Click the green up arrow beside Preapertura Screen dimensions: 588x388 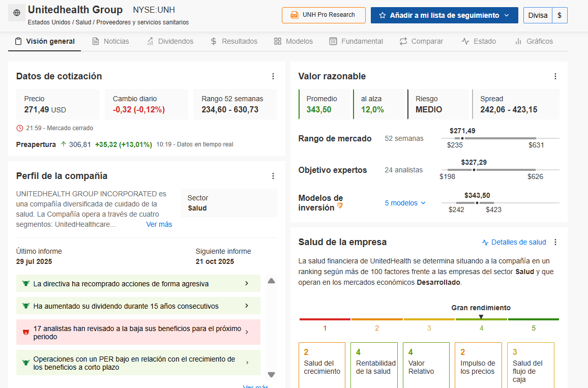point(64,144)
